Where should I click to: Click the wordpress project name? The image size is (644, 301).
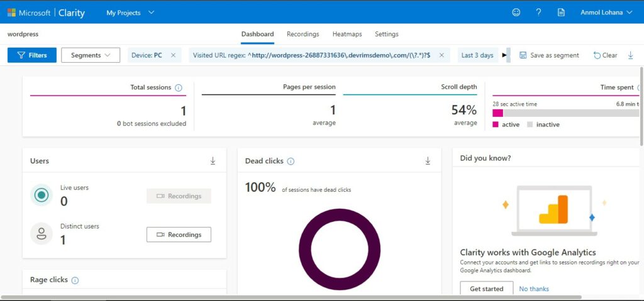point(23,34)
